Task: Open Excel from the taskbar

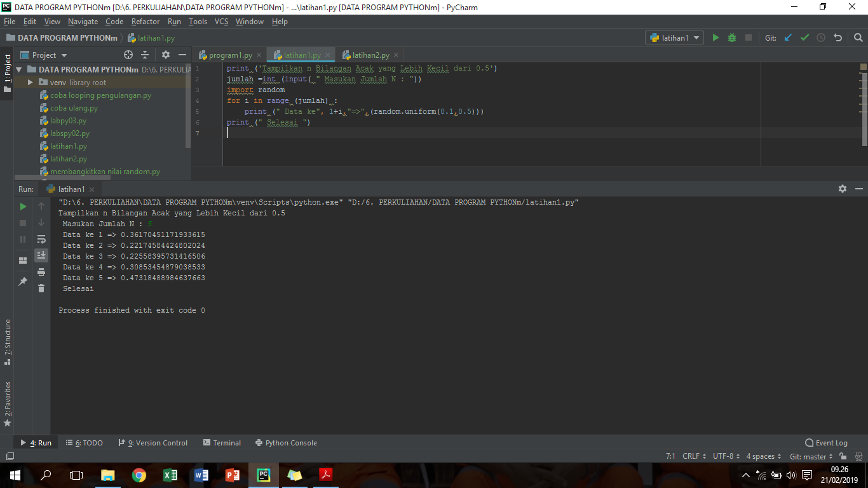Action: tap(170, 475)
